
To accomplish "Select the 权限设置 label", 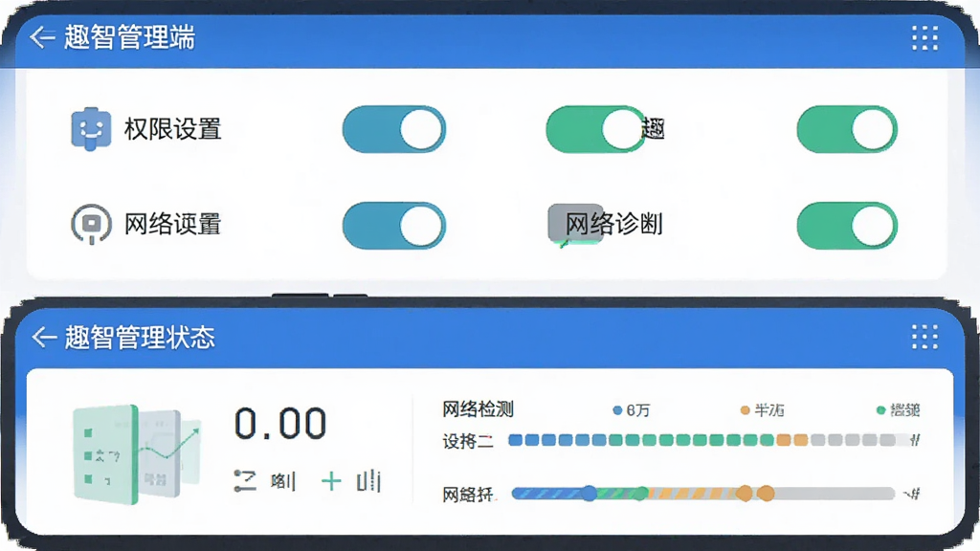I will 172,129.
